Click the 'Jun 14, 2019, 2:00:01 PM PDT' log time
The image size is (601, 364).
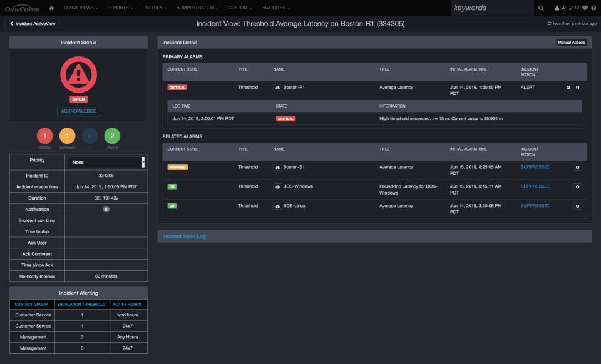click(203, 119)
